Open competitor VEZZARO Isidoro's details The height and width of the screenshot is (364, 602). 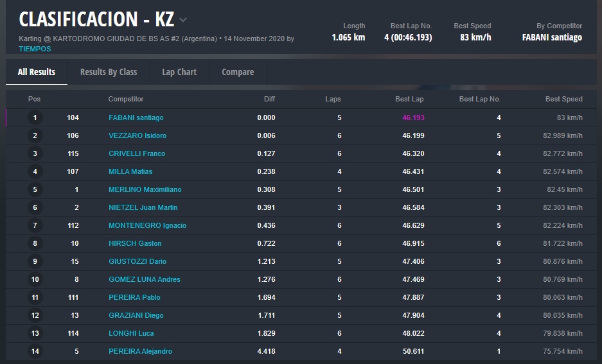tap(137, 135)
